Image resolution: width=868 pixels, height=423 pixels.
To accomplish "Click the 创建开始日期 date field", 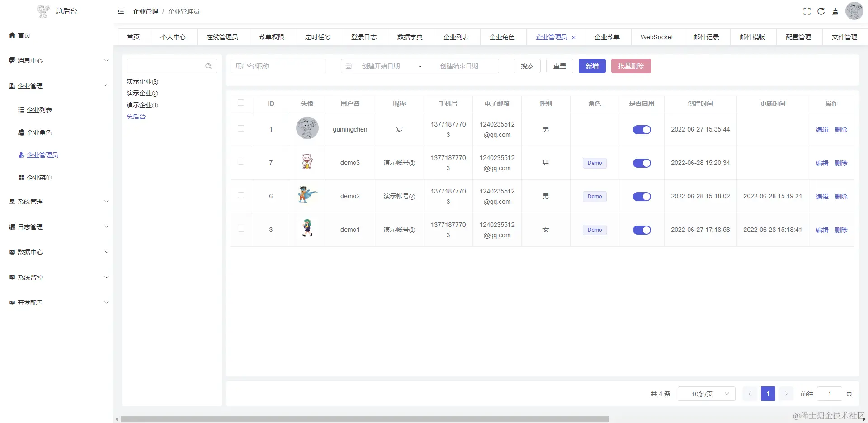I will point(381,66).
